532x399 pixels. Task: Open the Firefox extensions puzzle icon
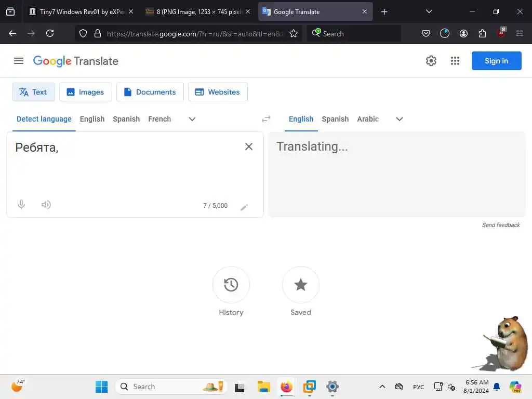pyautogui.click(x=482, y=33)
